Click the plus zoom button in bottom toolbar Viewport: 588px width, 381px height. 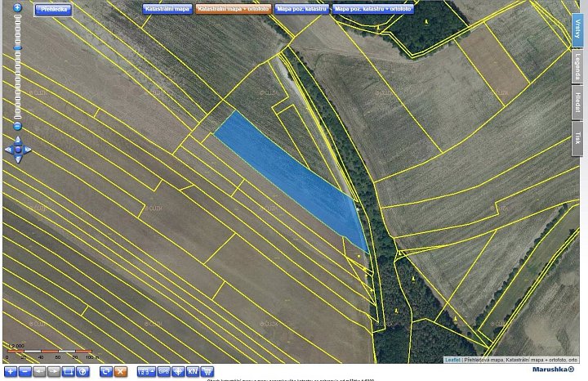pyautogui.click(x=11, y=372)
